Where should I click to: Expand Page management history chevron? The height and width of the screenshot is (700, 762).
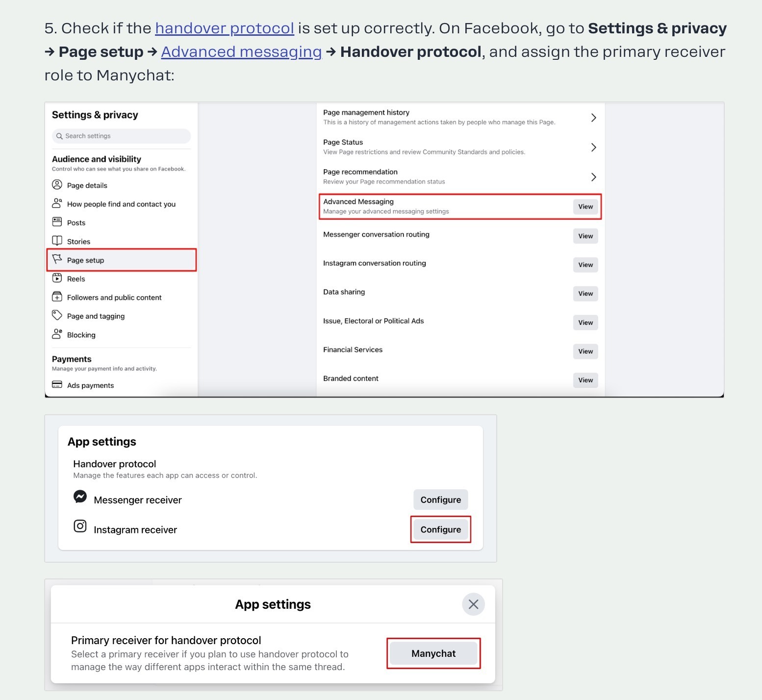coord(593,118)
